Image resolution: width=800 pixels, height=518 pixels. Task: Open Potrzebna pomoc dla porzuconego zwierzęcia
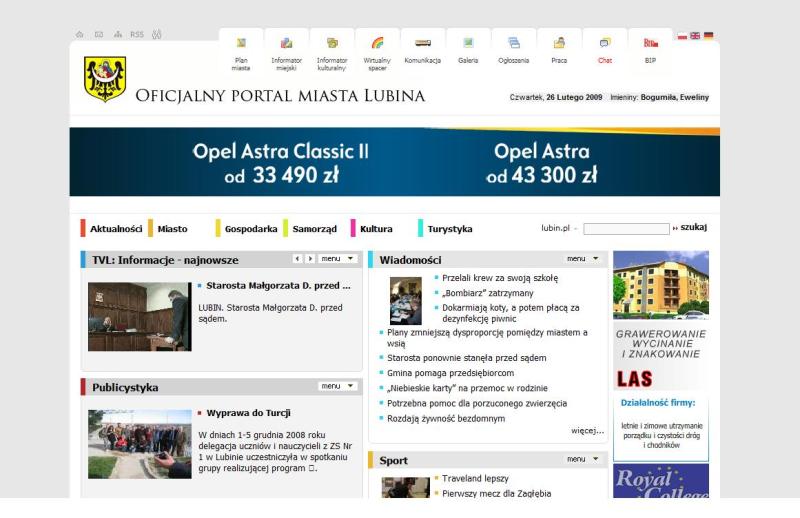point(477,403)
